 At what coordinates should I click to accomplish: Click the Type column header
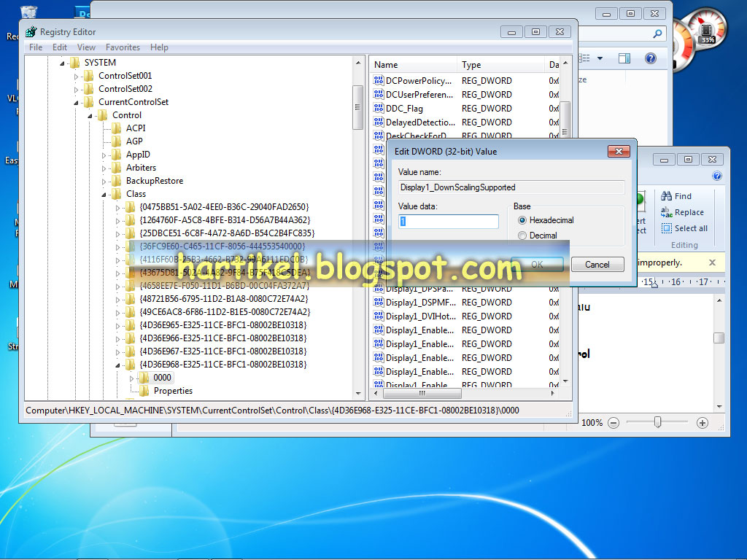pos(500,65)
